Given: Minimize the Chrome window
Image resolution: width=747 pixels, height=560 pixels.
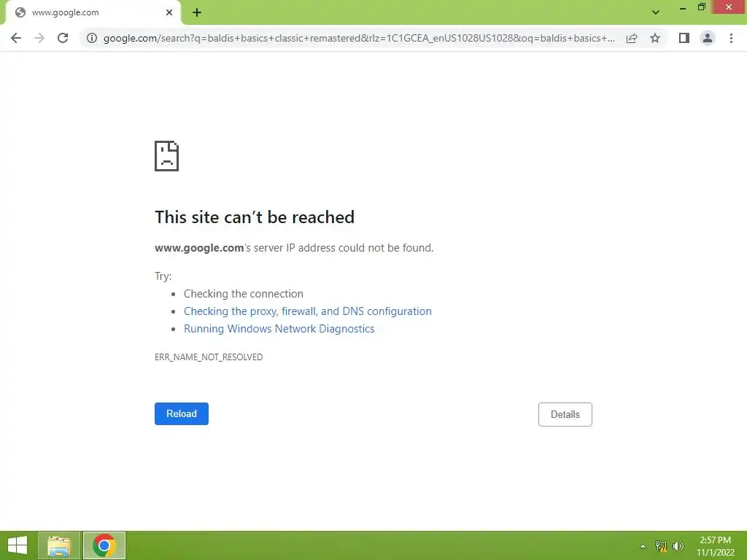Looking at the screenshot, I should pyautogui.click(x=683, y=8).
